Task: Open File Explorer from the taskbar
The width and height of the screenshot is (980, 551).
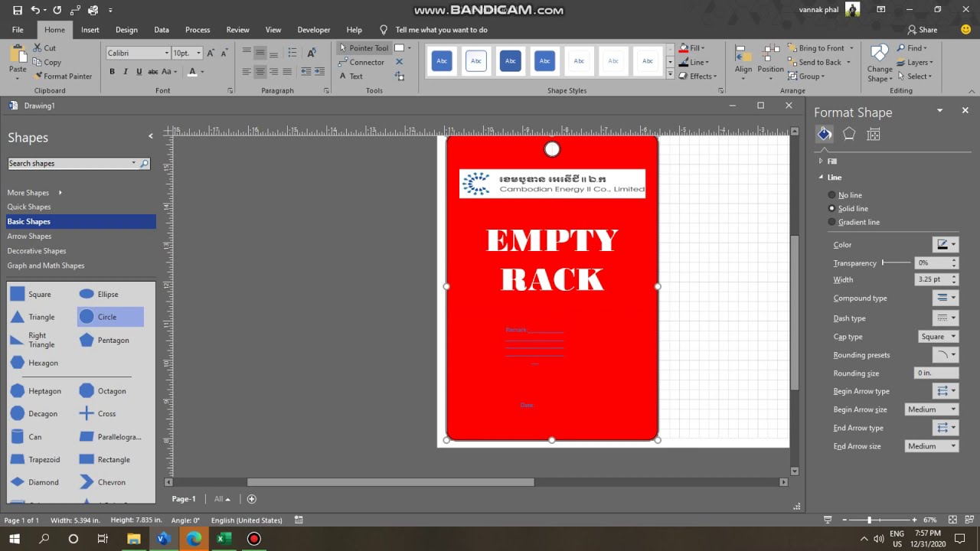Action: click(x=134, y=539)
